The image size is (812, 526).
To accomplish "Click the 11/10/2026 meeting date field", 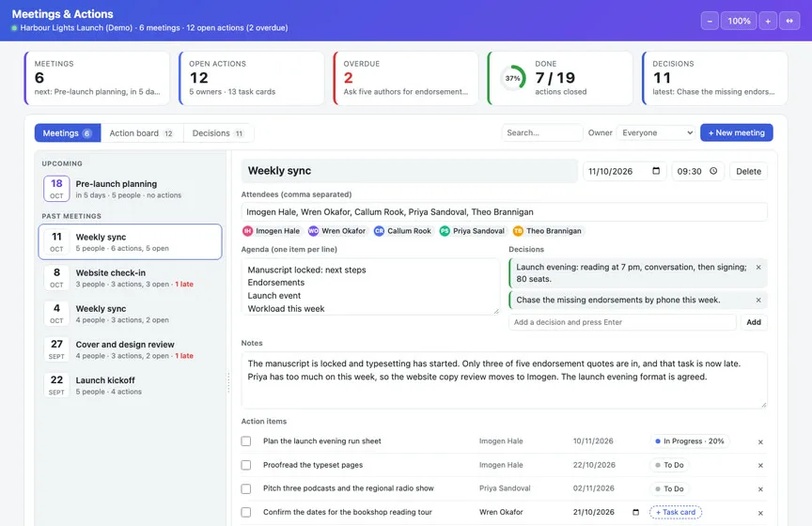I will (x=625, y=171).
